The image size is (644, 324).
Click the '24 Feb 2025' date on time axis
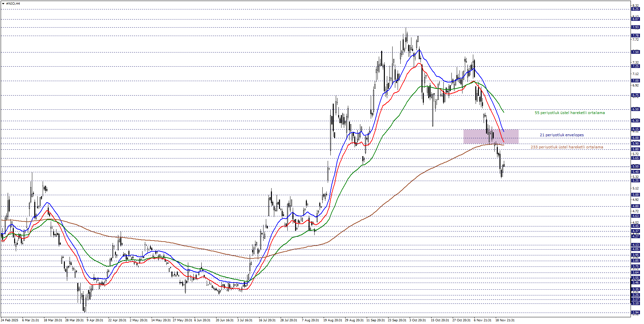point(10,320)
